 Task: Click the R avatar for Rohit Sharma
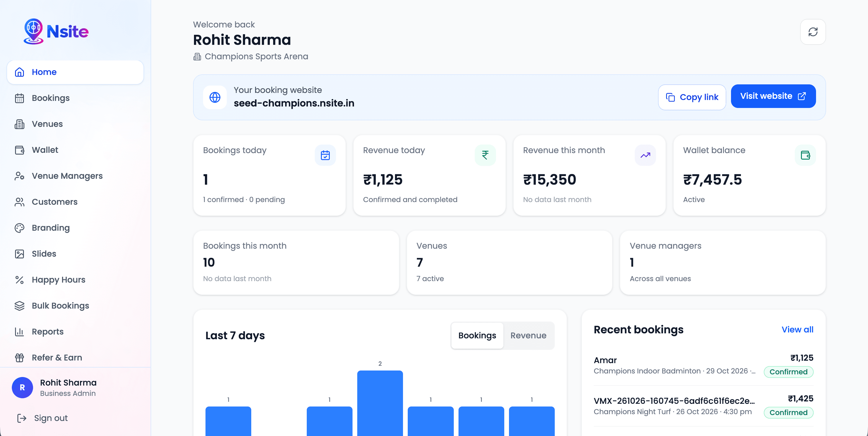click(x=22, y=388)
